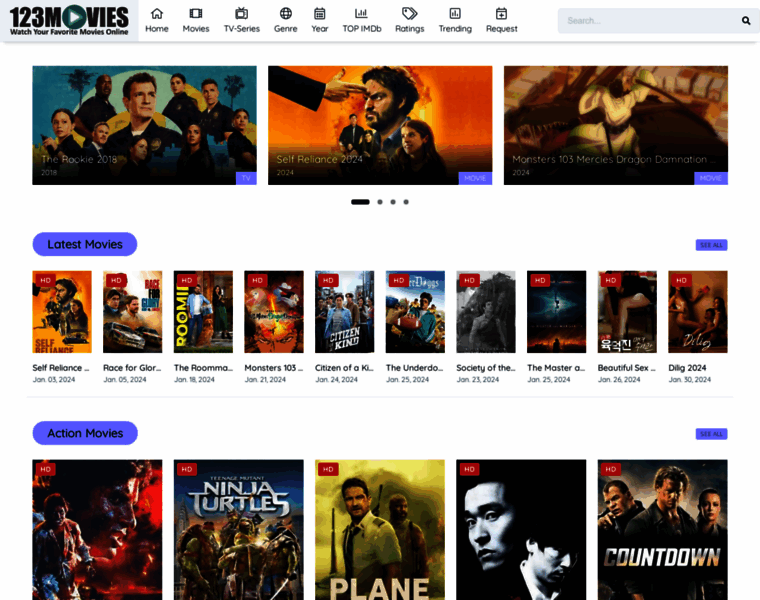The image size is (760, 600).
Task: Open the Movies menu label
Action: coord(196,29)
